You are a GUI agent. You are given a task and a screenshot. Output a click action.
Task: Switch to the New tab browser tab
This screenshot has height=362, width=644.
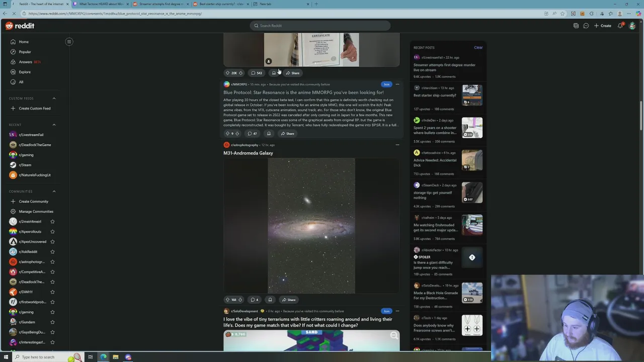(280, 4)
